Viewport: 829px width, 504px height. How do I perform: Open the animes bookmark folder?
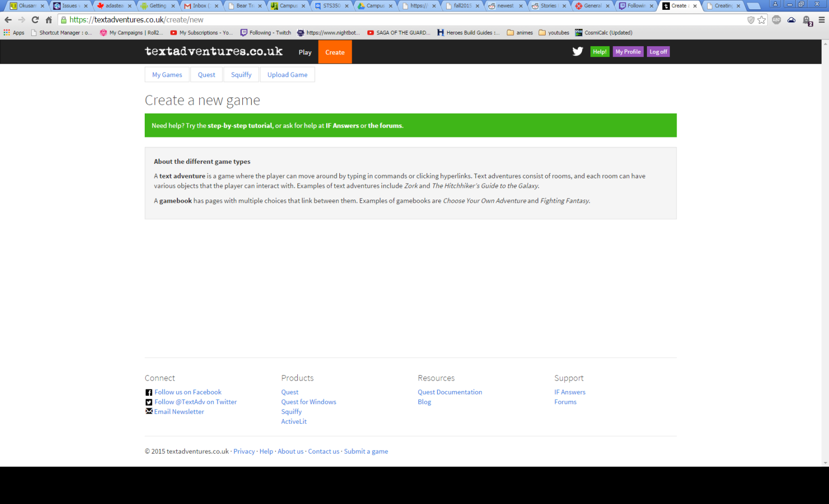coord(520,32)
